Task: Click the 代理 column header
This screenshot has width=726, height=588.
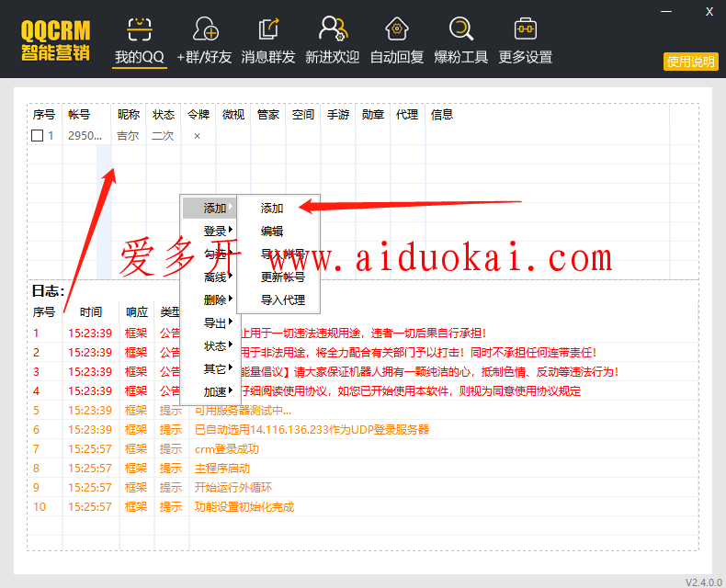Action: click(x=407, y=114)
